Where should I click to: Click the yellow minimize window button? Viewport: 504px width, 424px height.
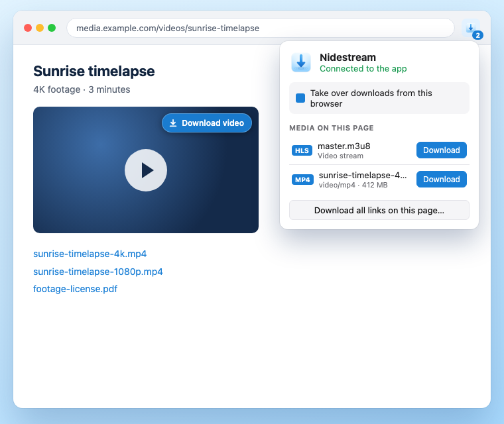[x=40, y=28]
